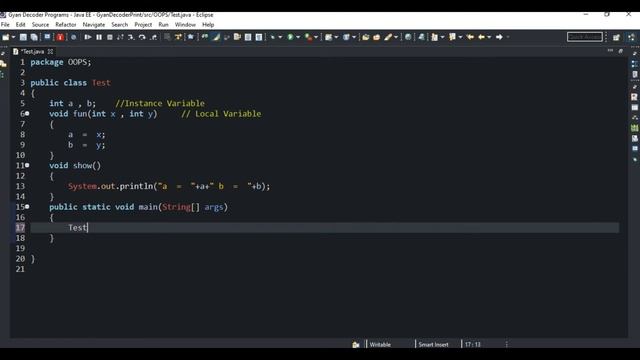Open the File menu
The image size is (640, 360).
pyautogui.click(x=5, y=25)
